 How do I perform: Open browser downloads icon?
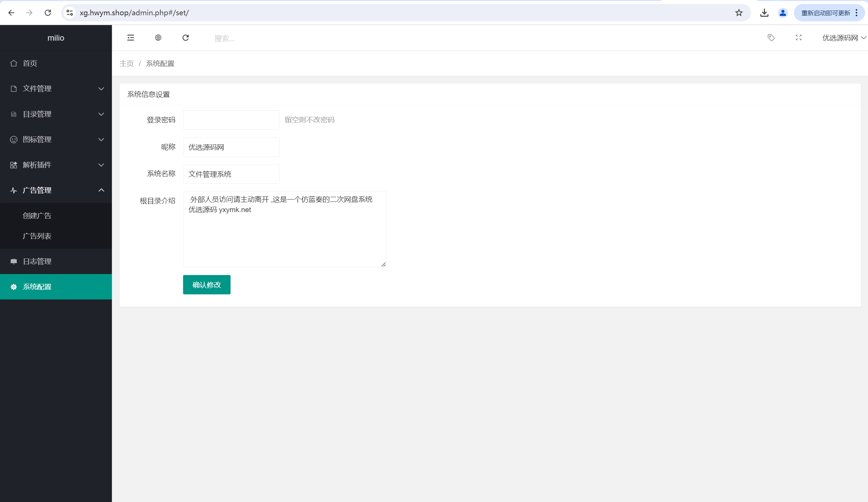coord(764,13)
